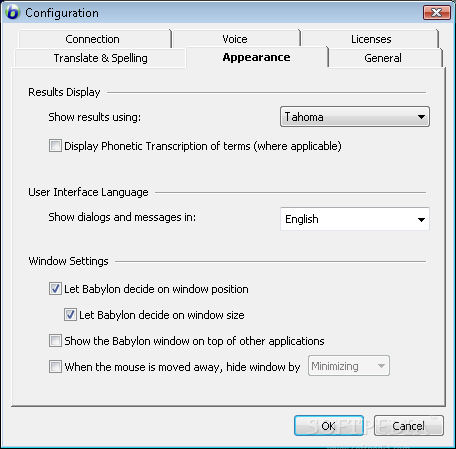Screen dimensions: 456x449
Task: Open the English interface language dropdown
Action: point(355,219)
